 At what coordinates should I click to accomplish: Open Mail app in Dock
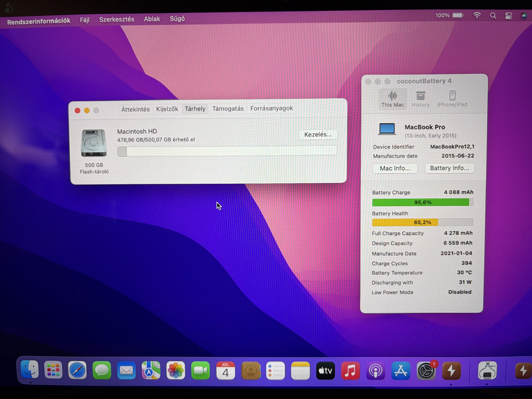[x=126, y=370]
